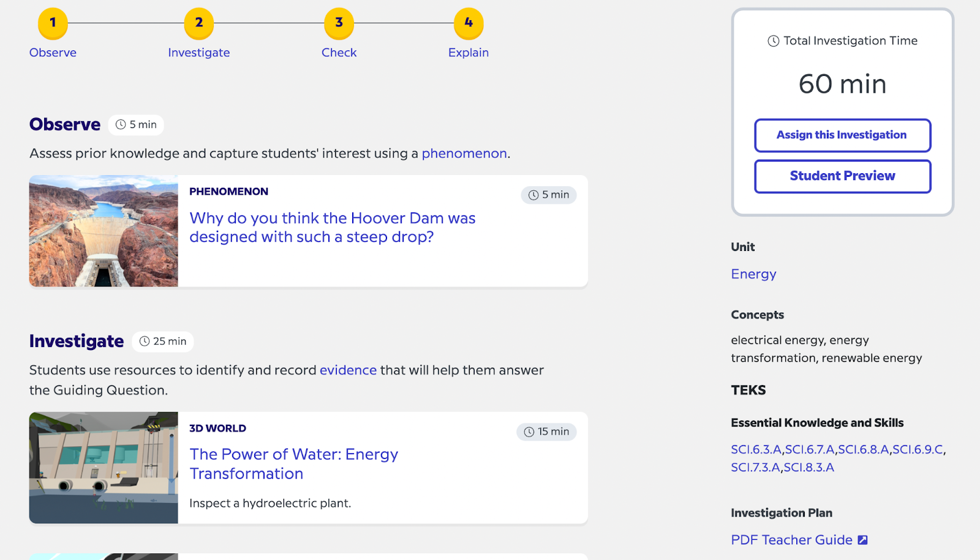This screenshot has height=560, width=980.
Task: Click step 1 Observe circle
Action: coord(53,23)
